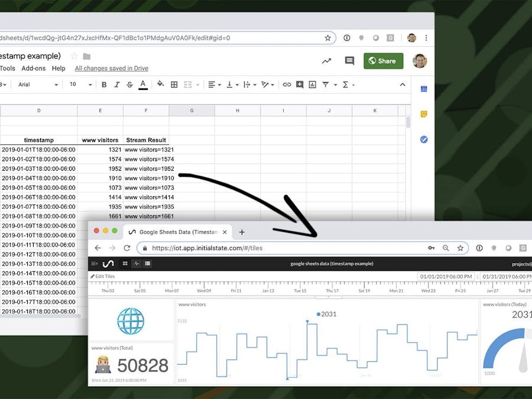Click the Create a filter icon
532x399 pixels.
point(326,85)
